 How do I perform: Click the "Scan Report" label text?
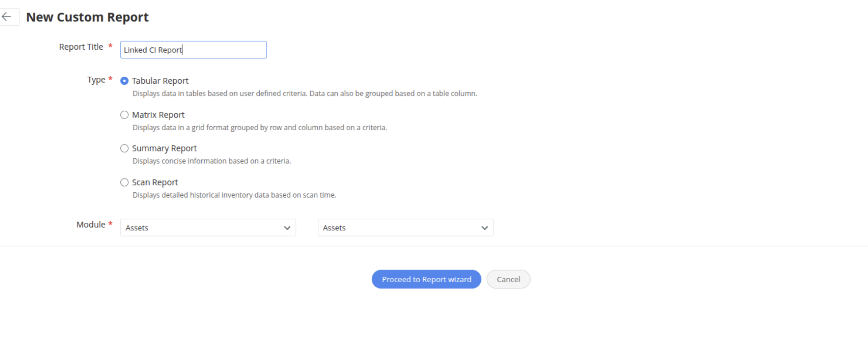click(155, 182)
